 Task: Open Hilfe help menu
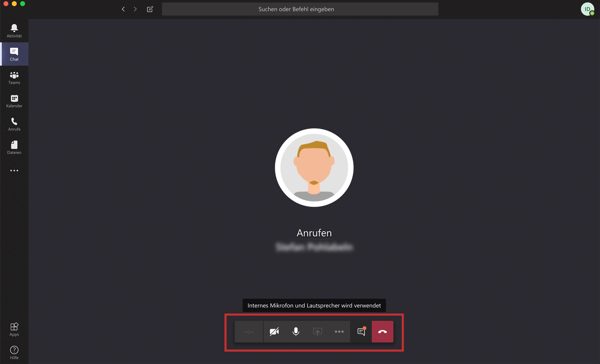click(x=14, y=352)
